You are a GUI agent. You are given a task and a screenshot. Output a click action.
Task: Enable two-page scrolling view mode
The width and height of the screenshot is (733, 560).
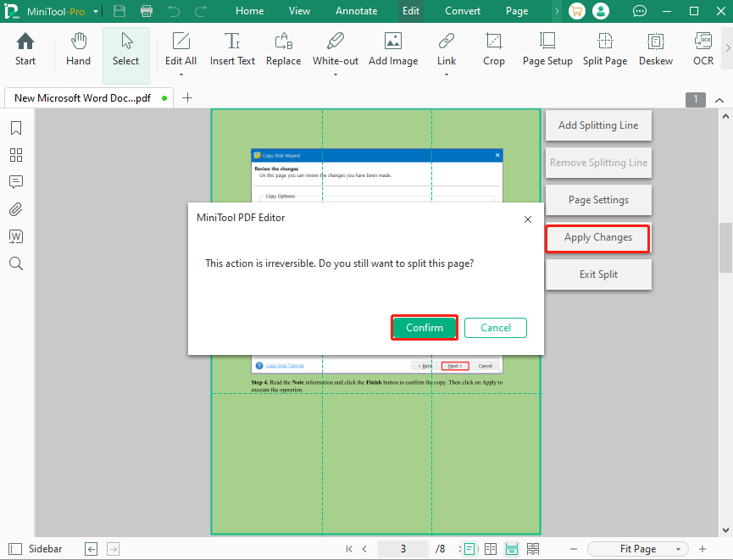pos(533,549)
